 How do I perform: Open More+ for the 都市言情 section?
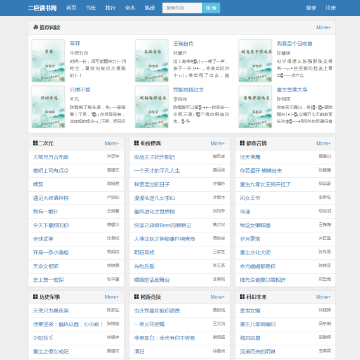[323, 143]
